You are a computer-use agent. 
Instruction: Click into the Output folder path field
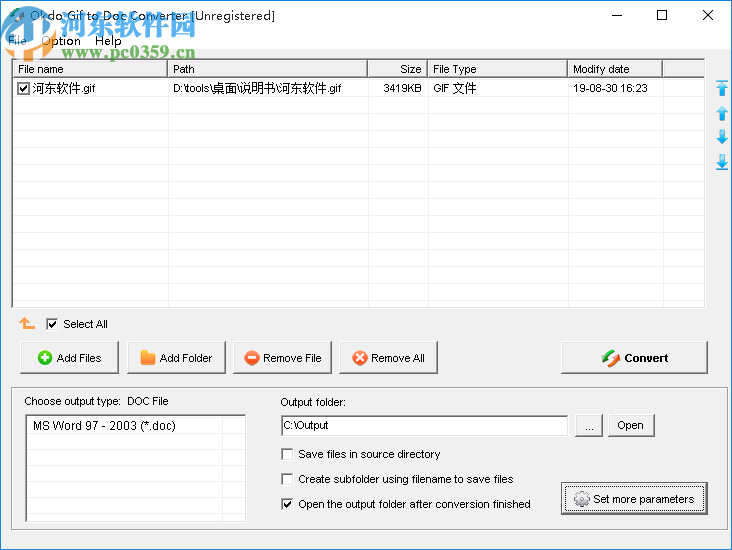click(x=424, y=425)
